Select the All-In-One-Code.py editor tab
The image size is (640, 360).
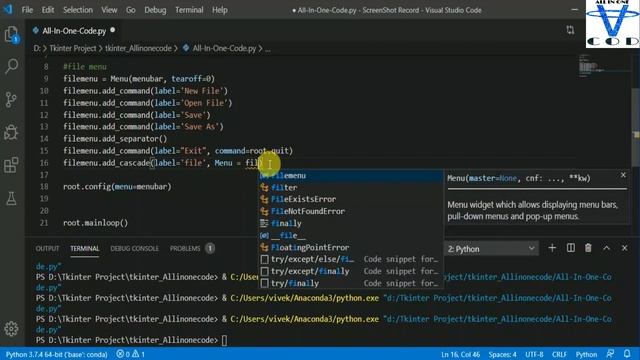[x=74, y=31]
